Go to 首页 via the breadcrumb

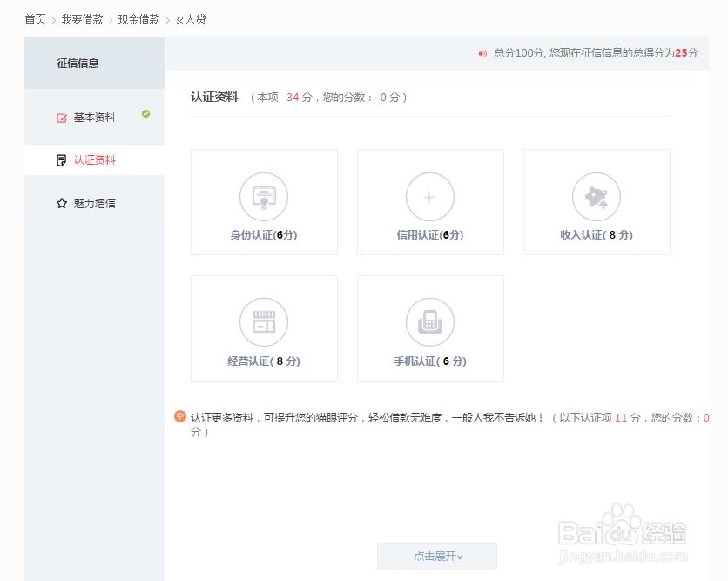coord(35,18)
